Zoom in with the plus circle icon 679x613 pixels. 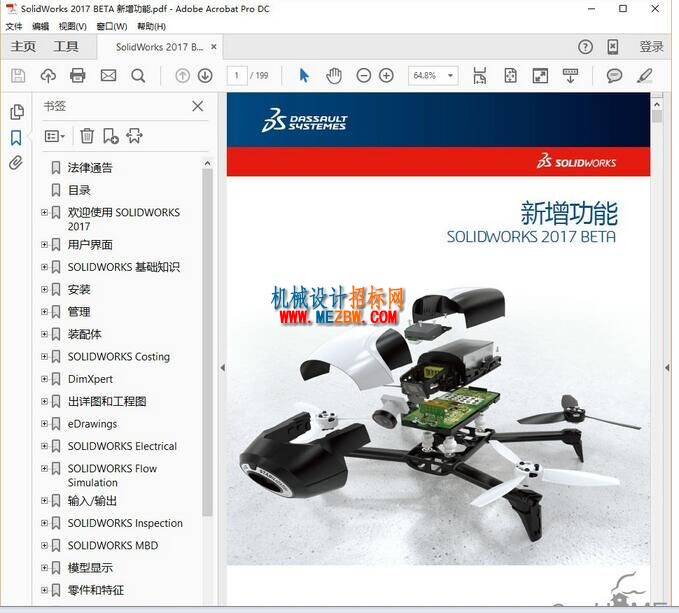click(386, 76)
